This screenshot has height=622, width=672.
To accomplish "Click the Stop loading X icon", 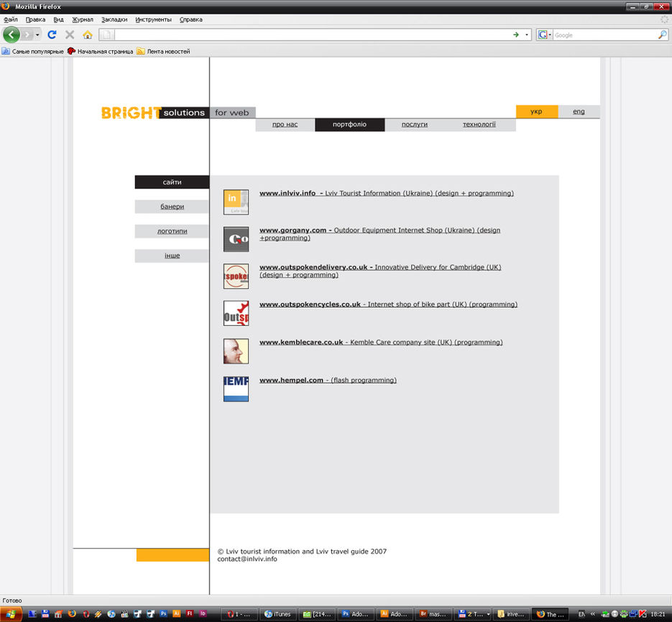I will tap(70, 35).
